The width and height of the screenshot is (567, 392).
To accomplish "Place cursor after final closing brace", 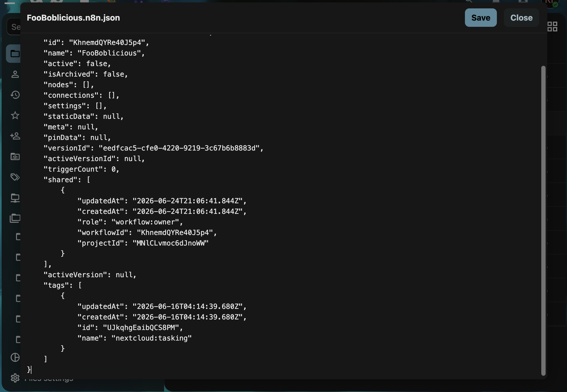I will click(31, 370).
